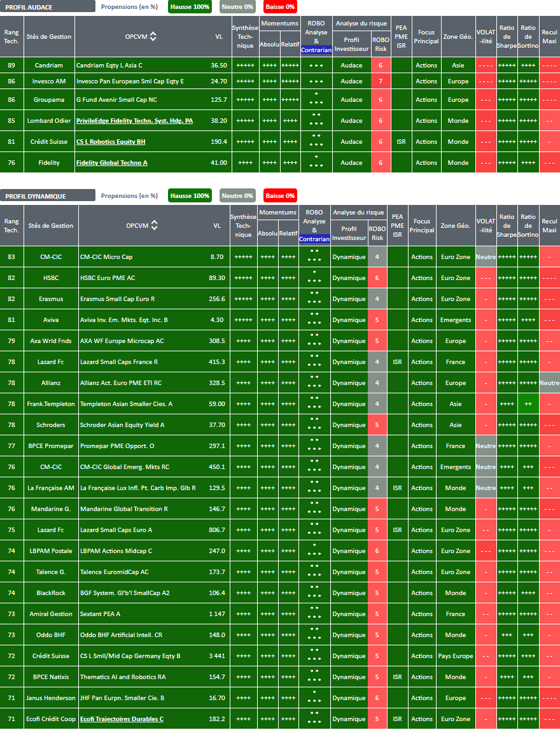Click HSBC Euro PME AC fund name
This screenshot has height=730, width=560.
108,278
